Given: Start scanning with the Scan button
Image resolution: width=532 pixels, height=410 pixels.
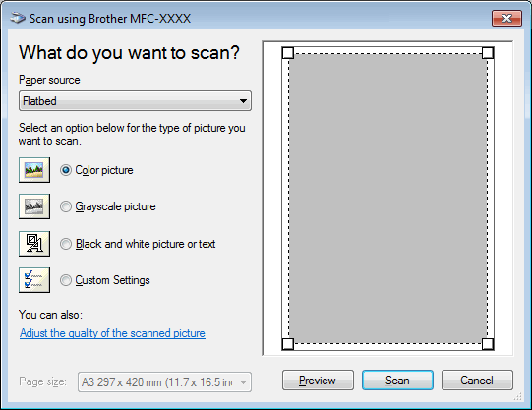Looking at the screenshot, I should (x=397, y=381).
